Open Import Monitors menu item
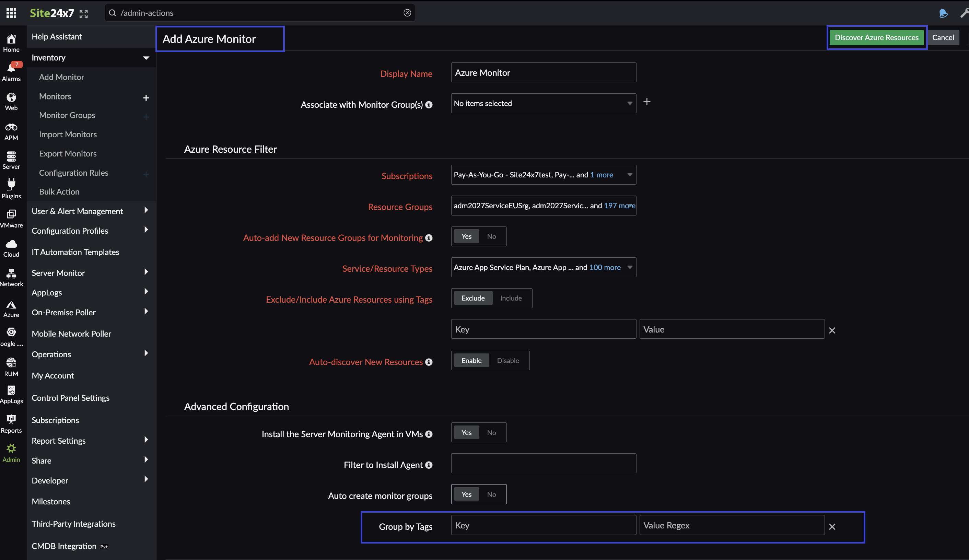Screen dimensions: 969x560 [x=68, y=134]
